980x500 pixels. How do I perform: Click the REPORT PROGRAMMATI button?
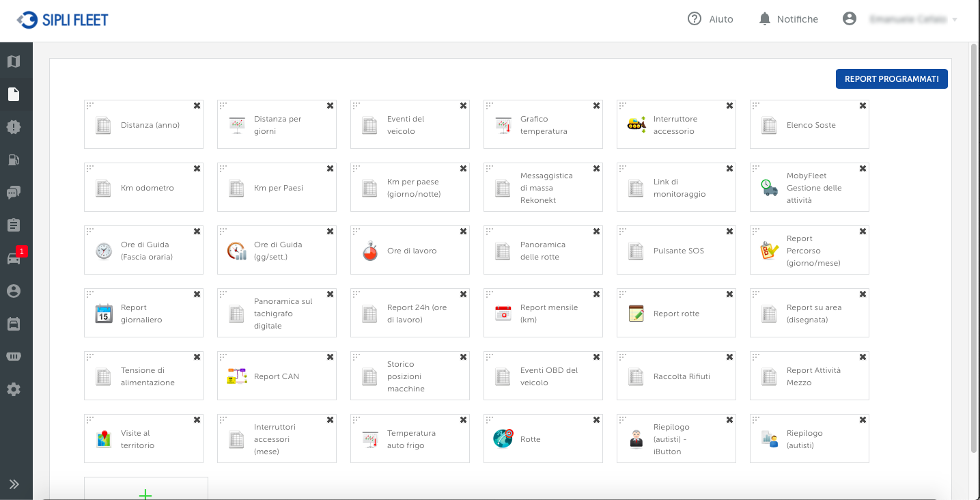click(x=891, y=79)
